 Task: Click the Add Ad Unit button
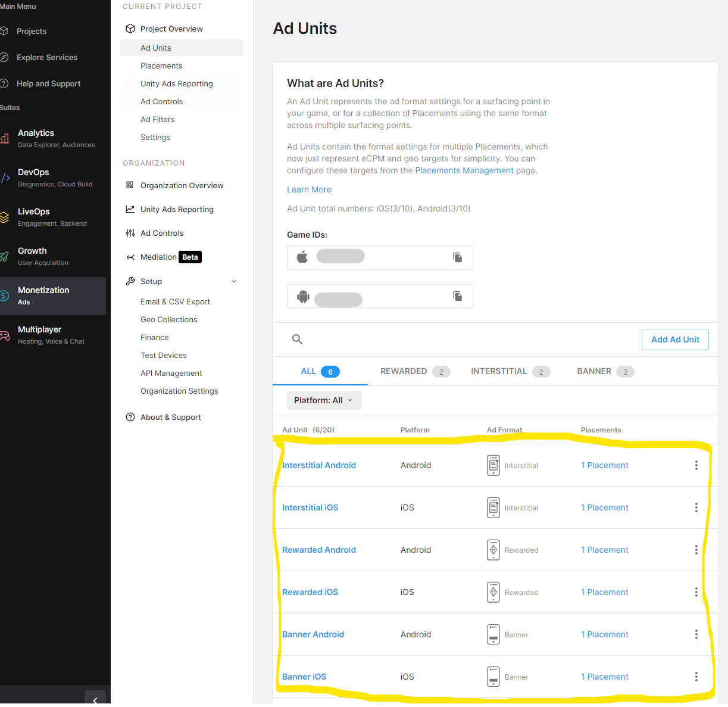pyautogui.click(x=675, y=340)
